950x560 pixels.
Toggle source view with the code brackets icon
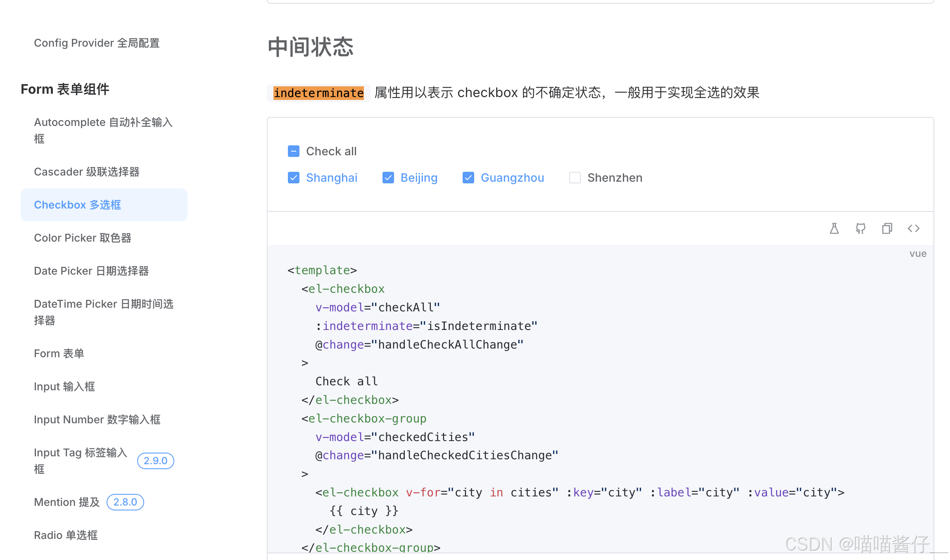click(913, 228)
